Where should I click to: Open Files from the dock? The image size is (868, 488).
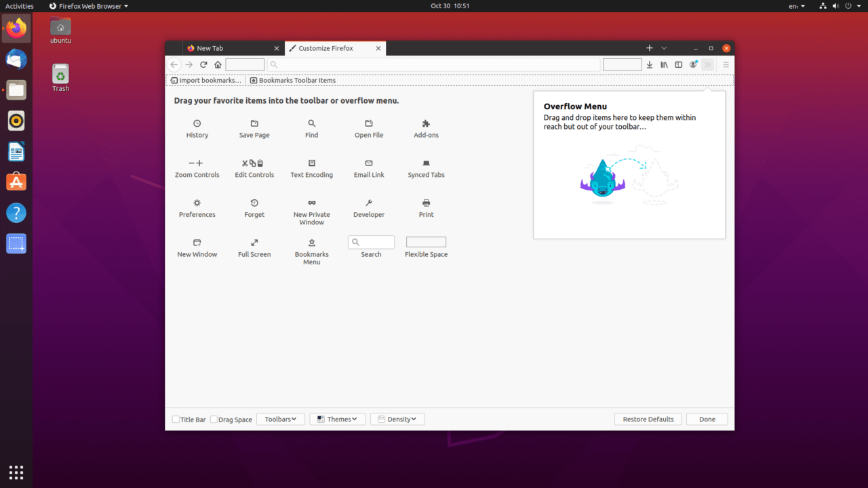click(x=16, y=90)
